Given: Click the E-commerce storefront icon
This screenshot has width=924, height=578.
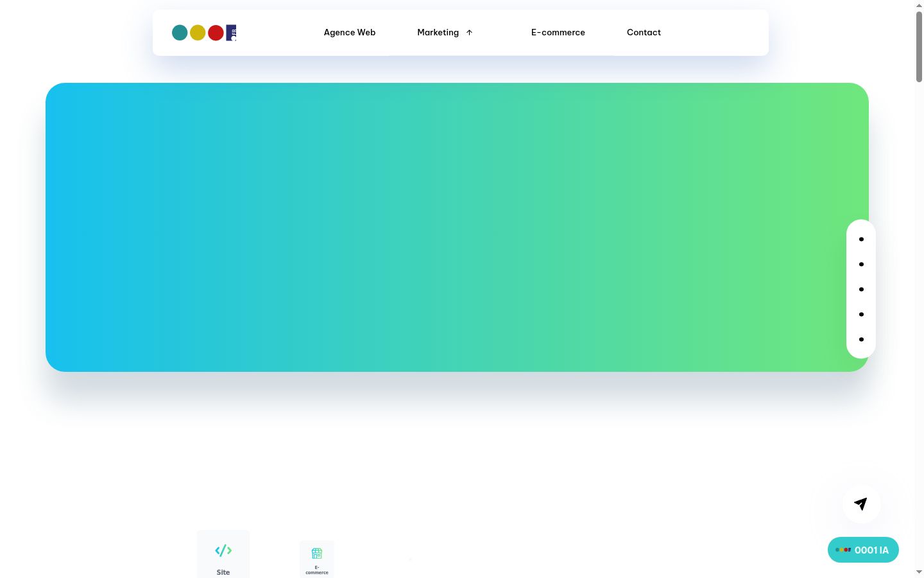Looking at the screenshot, I should coord(317,553).
